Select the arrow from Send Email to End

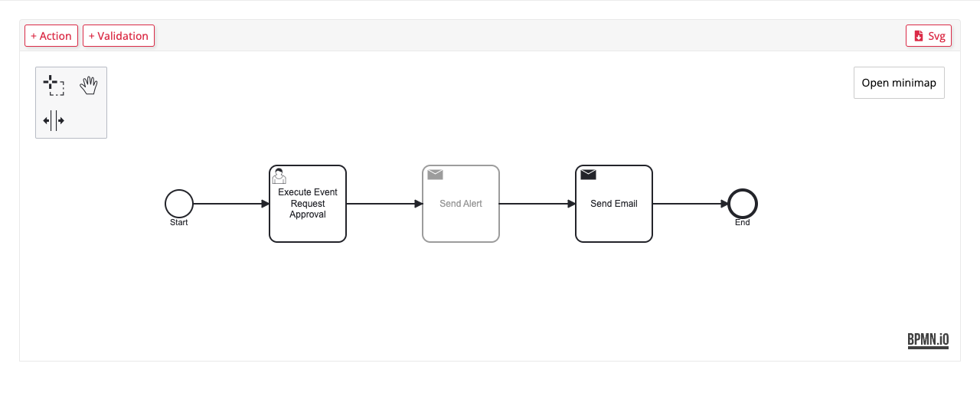689,204
